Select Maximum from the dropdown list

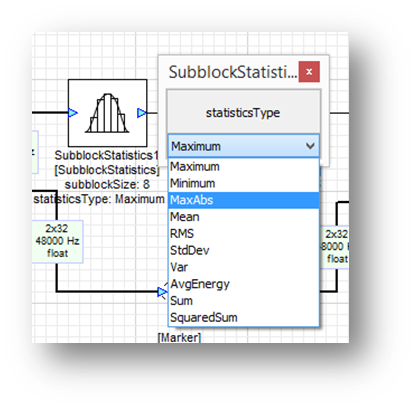coord(244,166)
